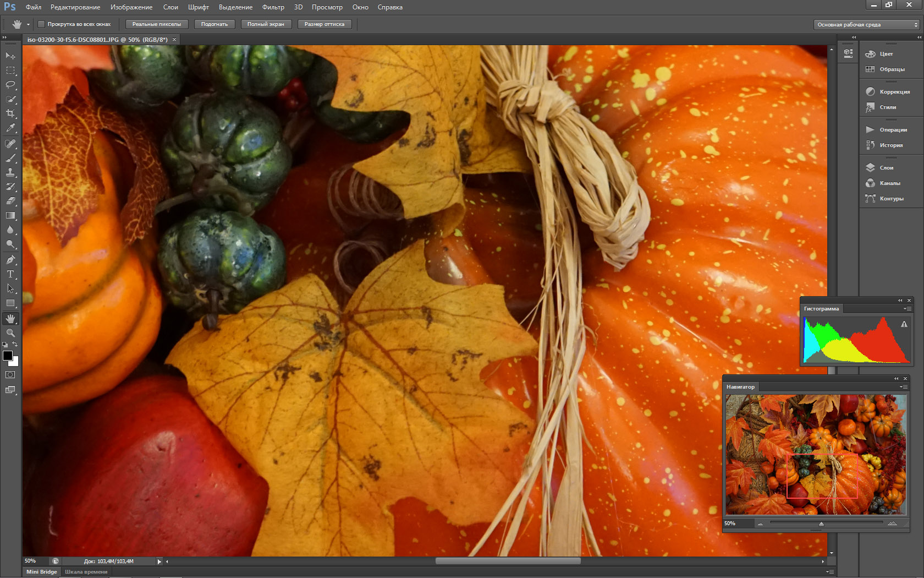Open the Выделение menu

236,7
